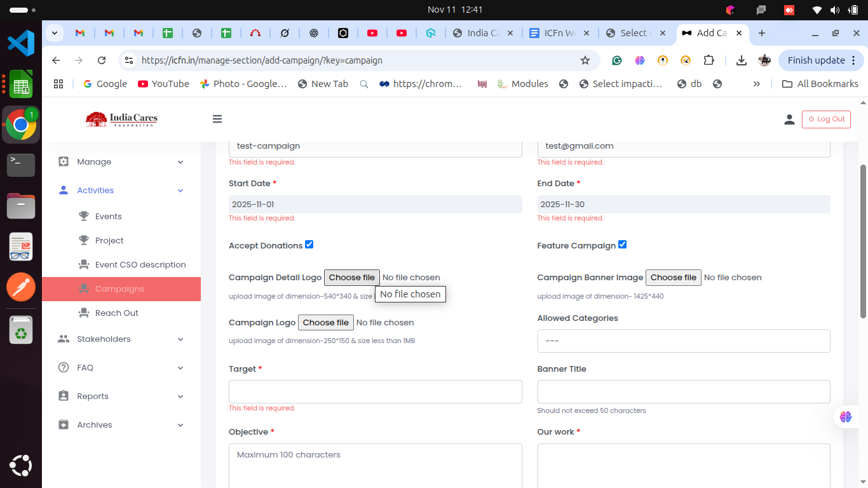868x488 pixels.
Task: Open Reach Out sidebar item
Action: [116, 313]
